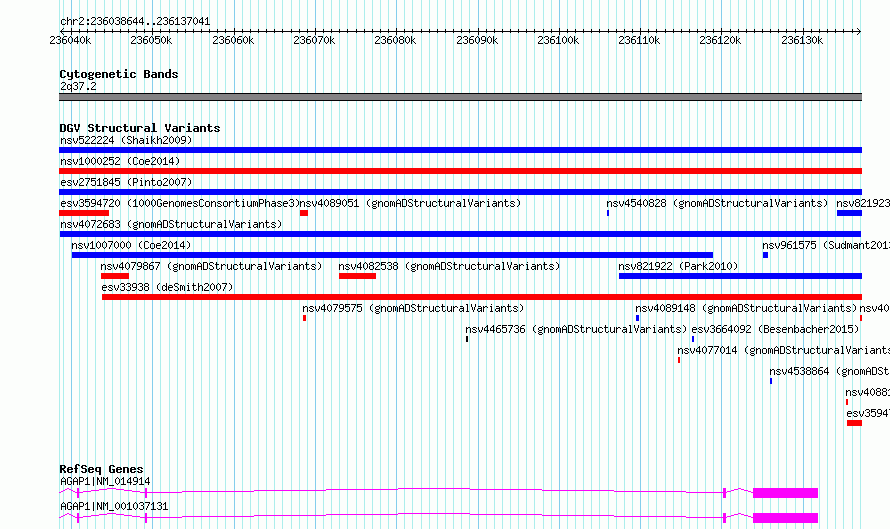Click the DGV Structural Variants track title
Viewport: 890px width, 529px height.
140,128
